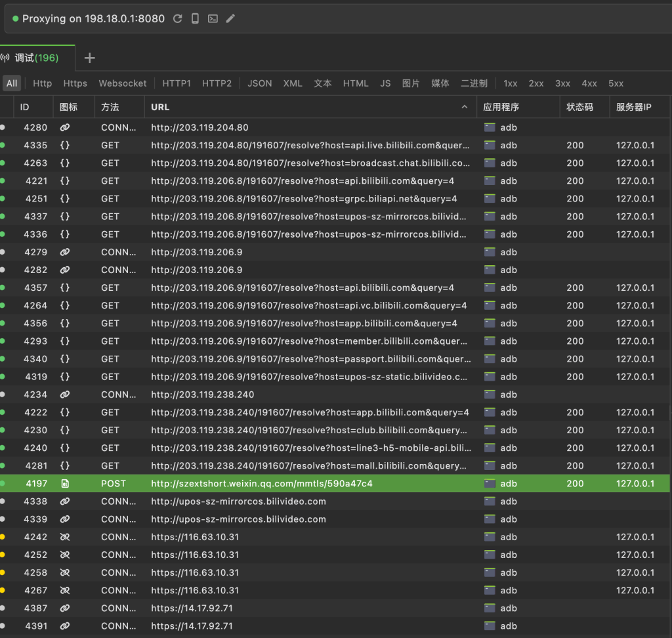Click link icon in row ID 4387
This screenshot has height=638, width=672.
65,608
